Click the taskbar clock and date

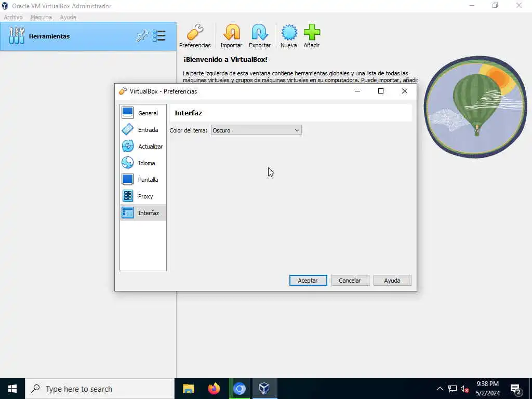[488, 389]
